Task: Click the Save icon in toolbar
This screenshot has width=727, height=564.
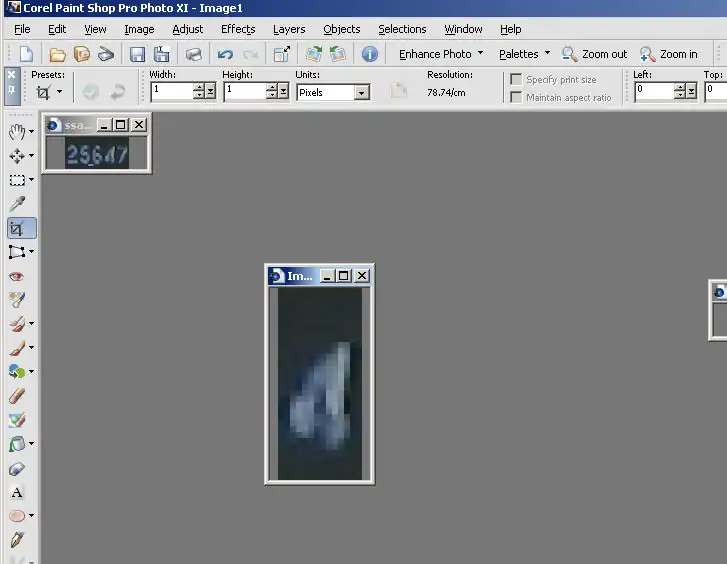Action: tap(137, 54)
